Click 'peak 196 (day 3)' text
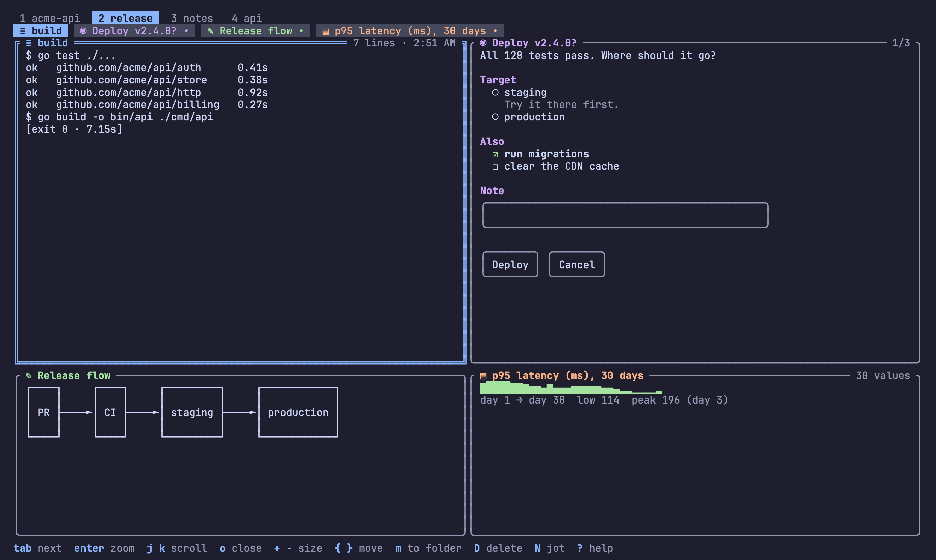The image size is (936, 560). 680,400
